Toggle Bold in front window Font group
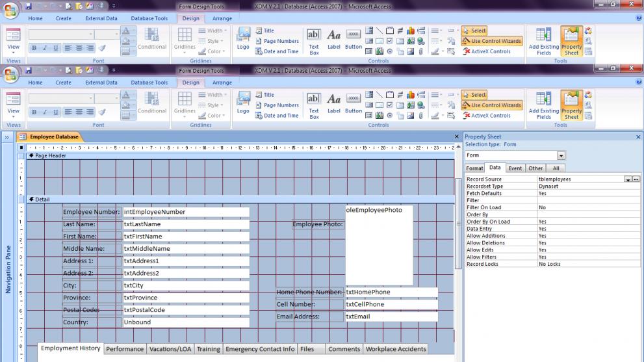Viewport: 644px width, 362px height. 34,112
